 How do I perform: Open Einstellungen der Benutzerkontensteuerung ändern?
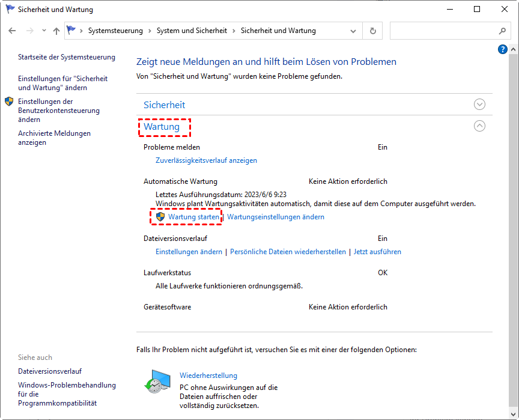click(x=59, y=111)
